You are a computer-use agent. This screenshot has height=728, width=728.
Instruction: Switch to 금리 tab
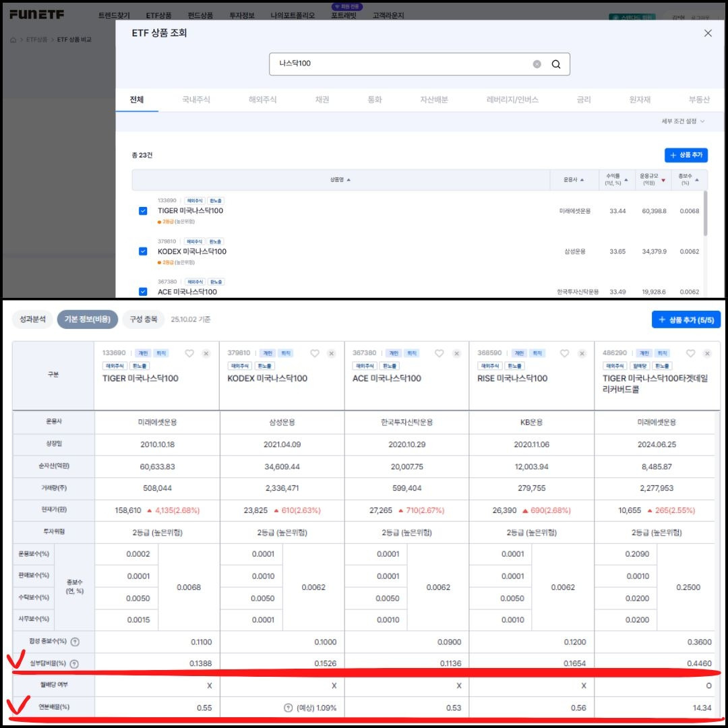[584, 100]
